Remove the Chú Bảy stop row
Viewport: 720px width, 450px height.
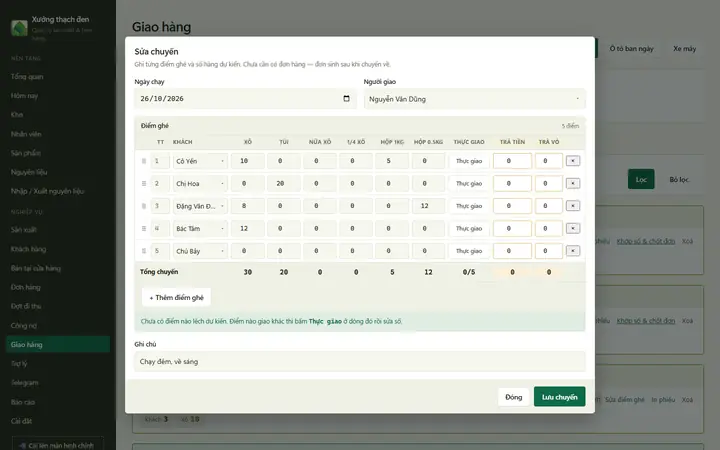(573, 251)
